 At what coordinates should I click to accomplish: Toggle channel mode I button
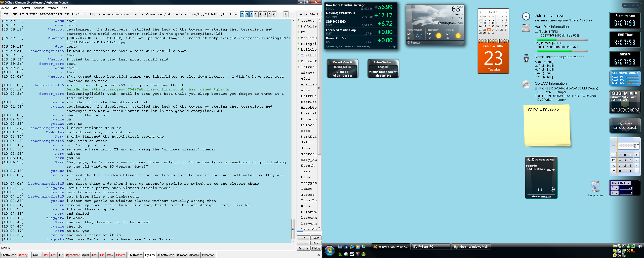click(x=256, y=14)
